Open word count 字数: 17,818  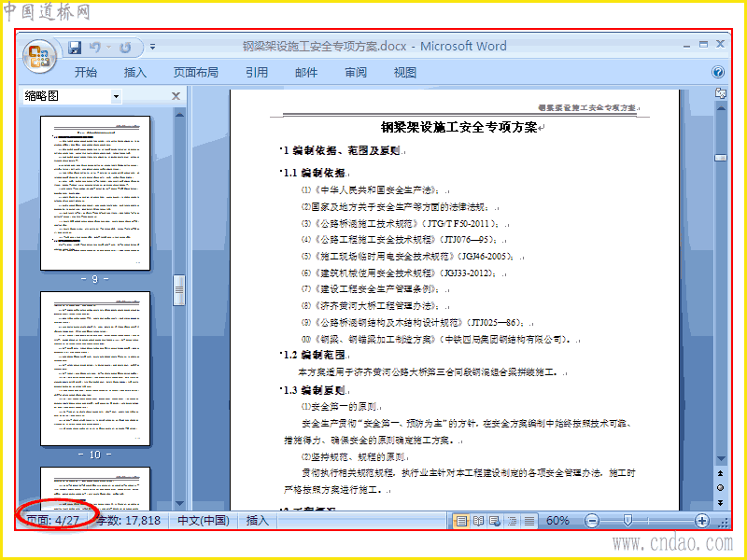point(129,520)
